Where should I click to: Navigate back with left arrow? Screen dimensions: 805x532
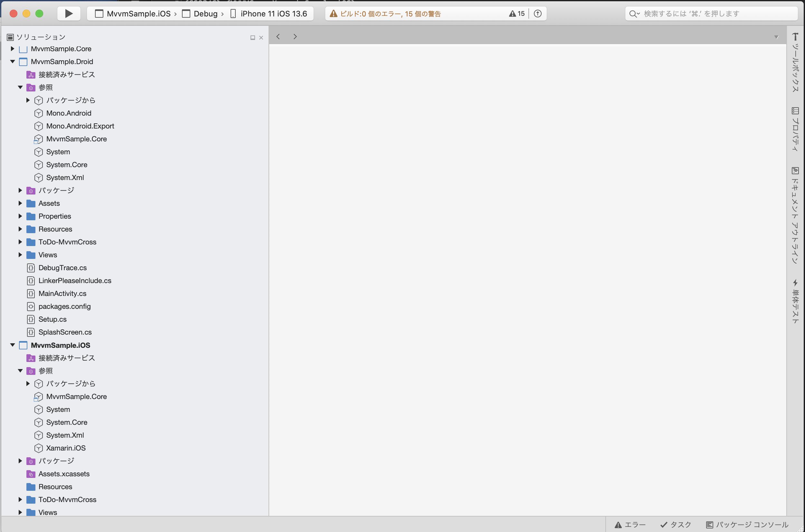(x=278, y=37)
